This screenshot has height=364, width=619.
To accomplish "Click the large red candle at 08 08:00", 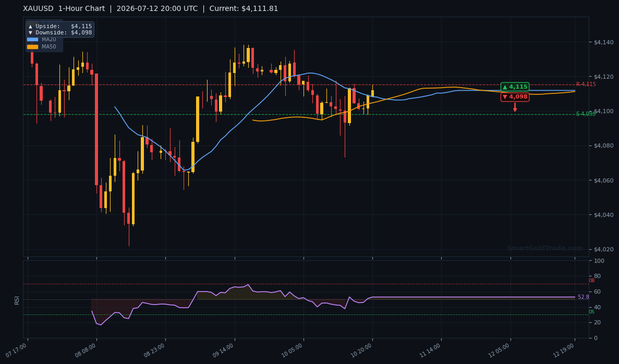I will tap(96, 129).
